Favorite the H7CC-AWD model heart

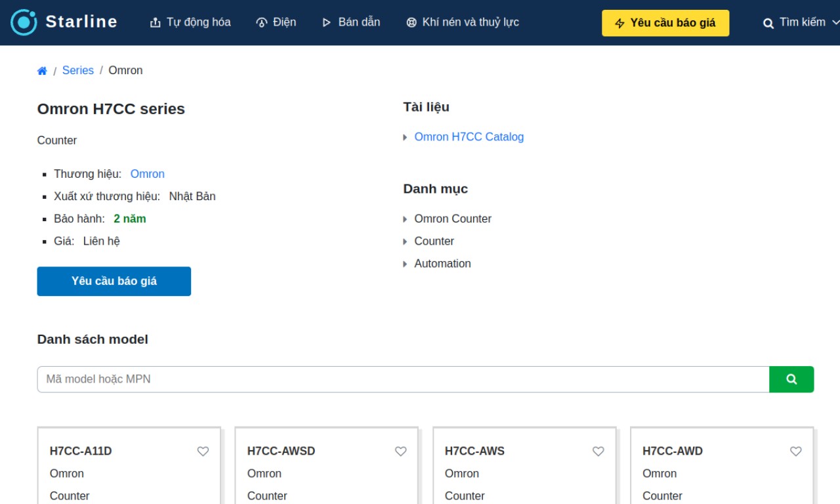(796, 451)
